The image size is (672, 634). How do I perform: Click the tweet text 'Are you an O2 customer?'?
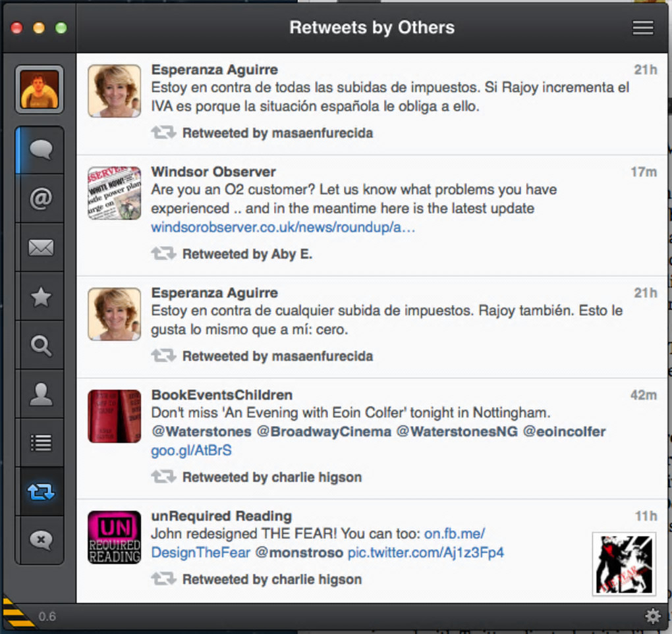[x=233, y=190]
